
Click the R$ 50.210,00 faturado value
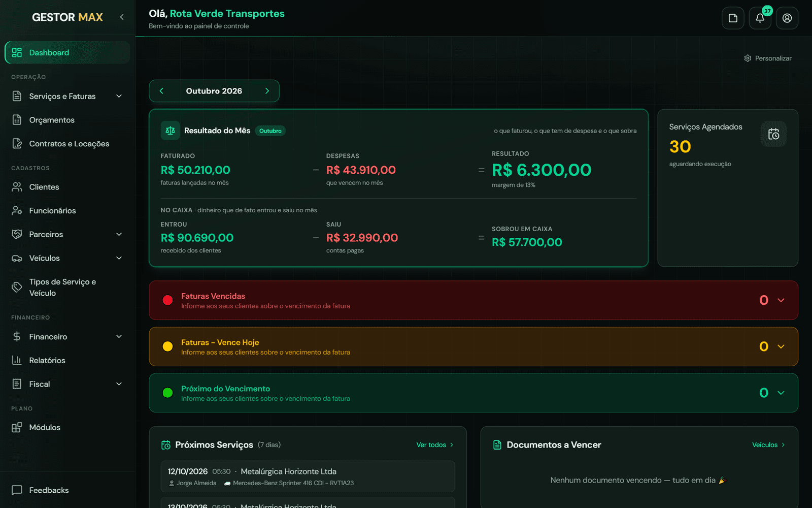[x=195, y=170]
